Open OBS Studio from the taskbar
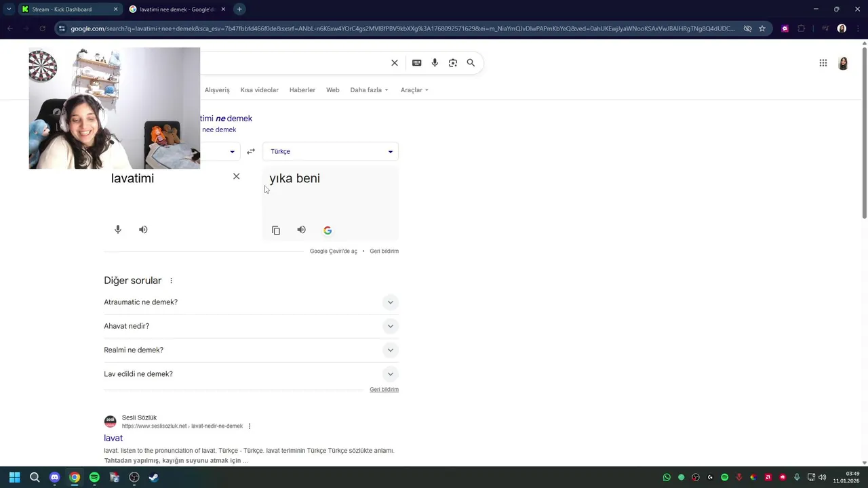Screen dimensions: 868x488 click(x=134, y=477)
